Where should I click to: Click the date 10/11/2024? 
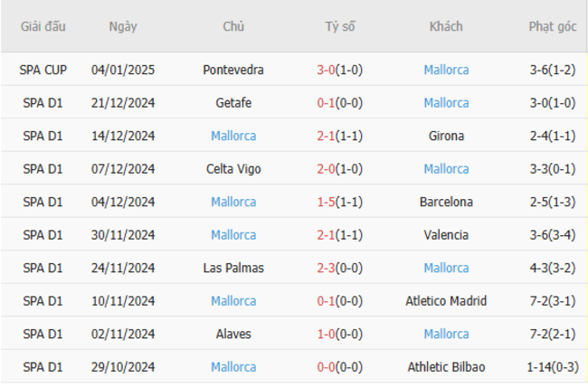pos(123,301)
